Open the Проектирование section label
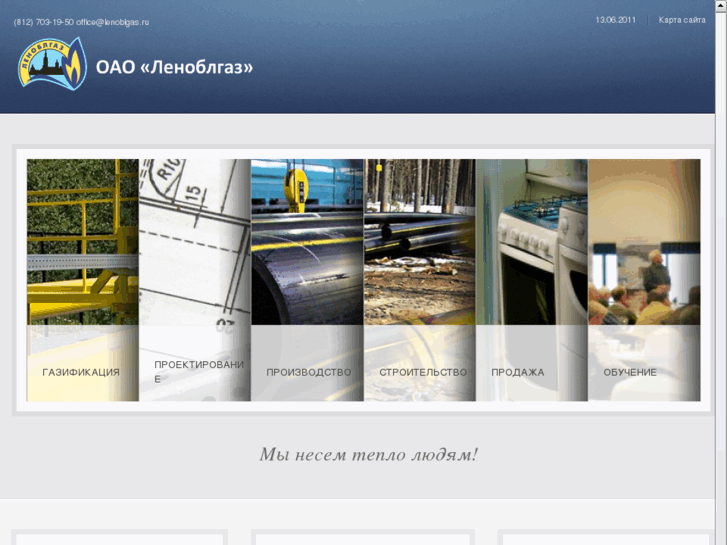Viewport: 727px width, 545px height. pos(199,372)
